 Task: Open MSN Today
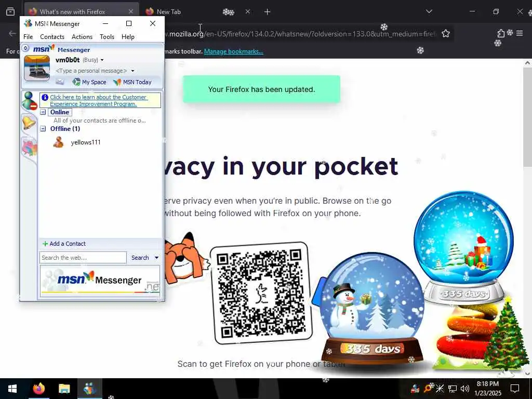point(132,82)
